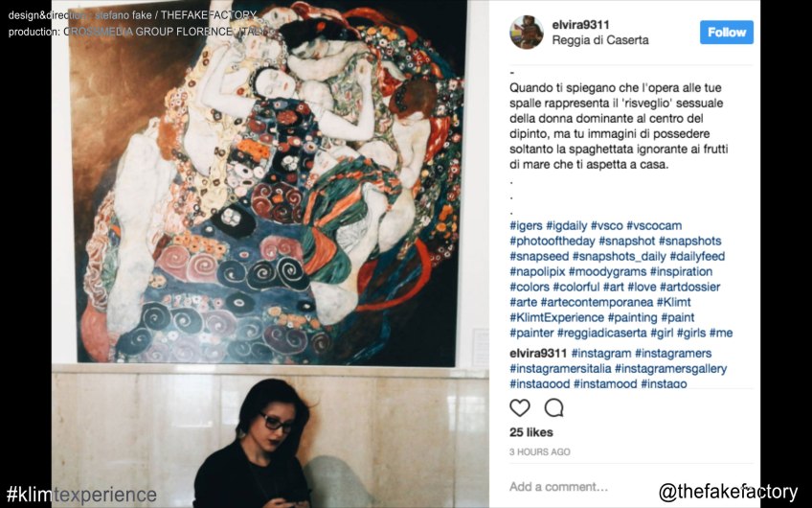Open elvira9311 commenter name link

coord(538,354)
